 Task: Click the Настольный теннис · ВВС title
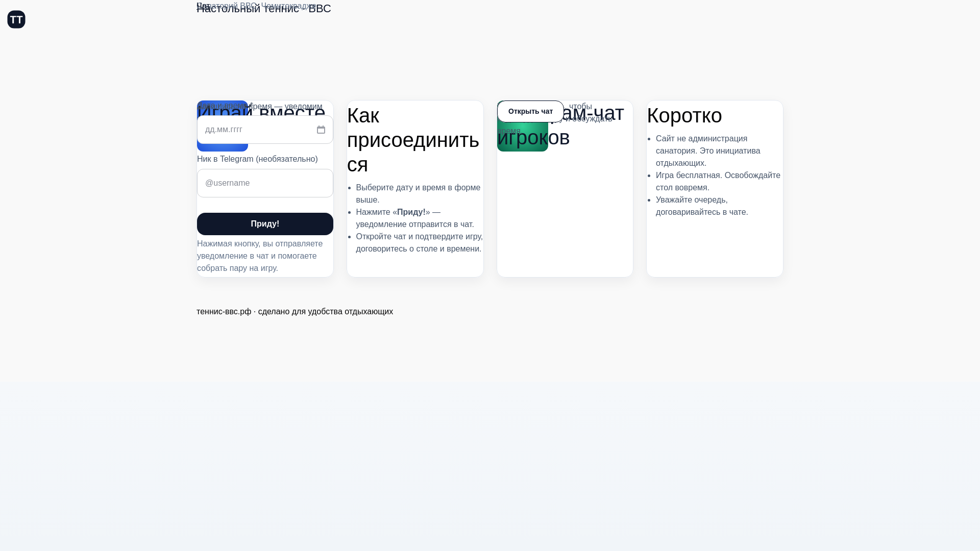coord(264,9)
